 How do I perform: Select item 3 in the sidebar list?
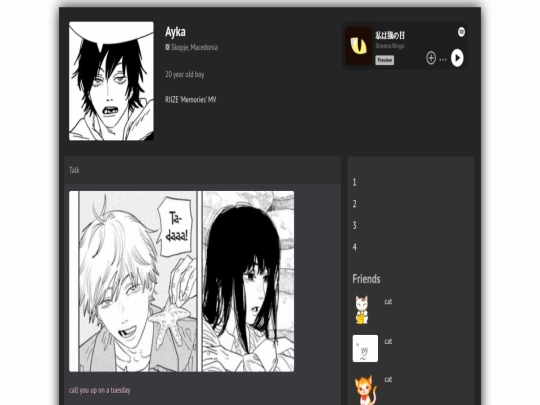coord(354,226)
